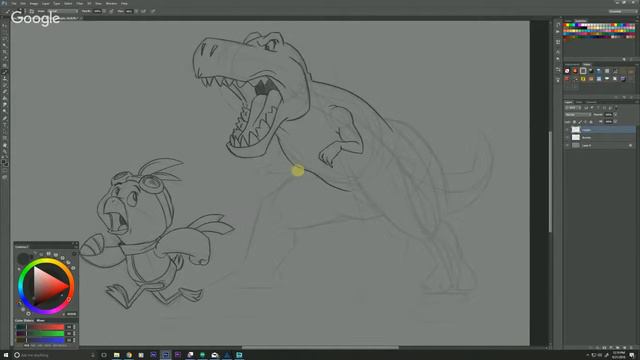This screenshot has width=640, height=360.
Task: Open the workspace switcher dropdown at top right
Action: pyautogui.click(x=624, y=11)
